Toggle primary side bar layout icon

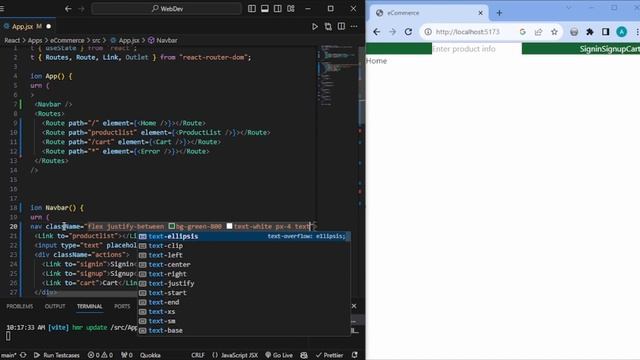252,9
